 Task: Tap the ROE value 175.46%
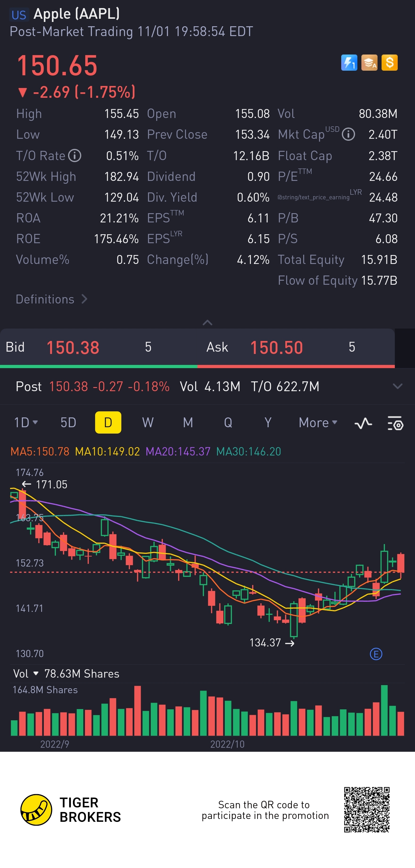[x=116, y=239]
